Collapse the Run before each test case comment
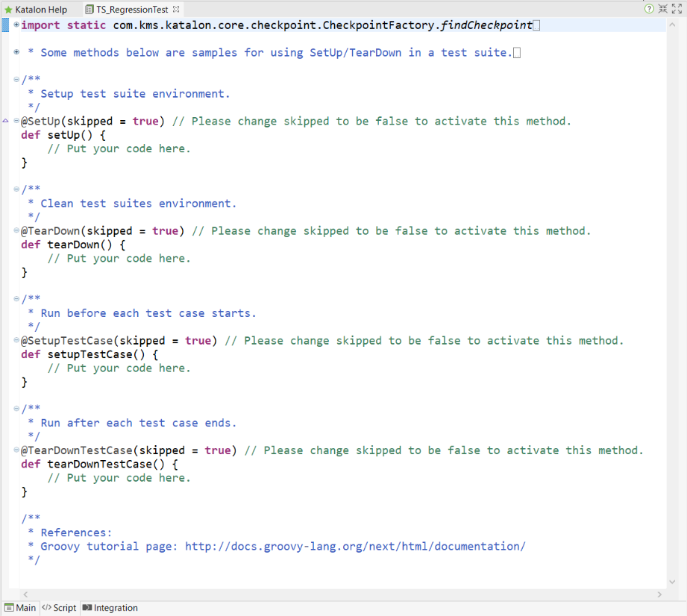Screen dimensions: 687x616 16,299
